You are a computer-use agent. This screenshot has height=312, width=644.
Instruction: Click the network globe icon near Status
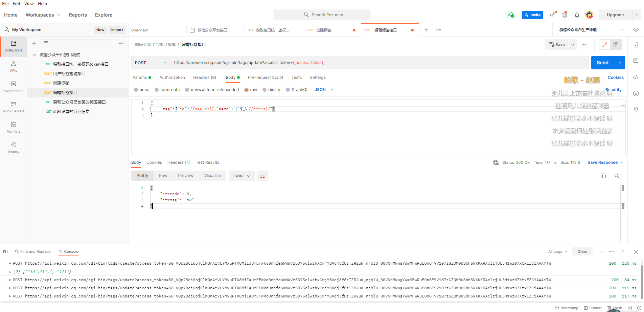(496, 162)
